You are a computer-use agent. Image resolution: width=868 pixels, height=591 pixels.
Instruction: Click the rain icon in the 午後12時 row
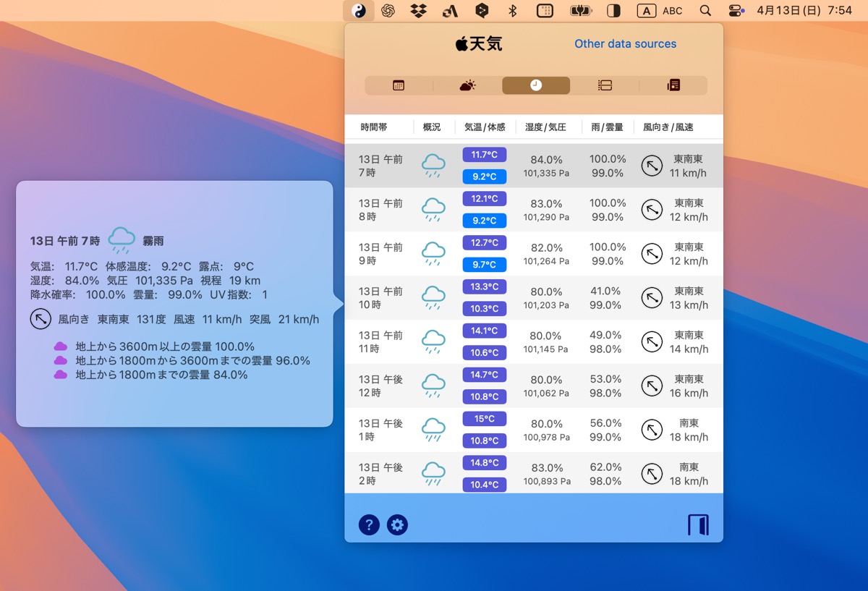pos(433,386)
